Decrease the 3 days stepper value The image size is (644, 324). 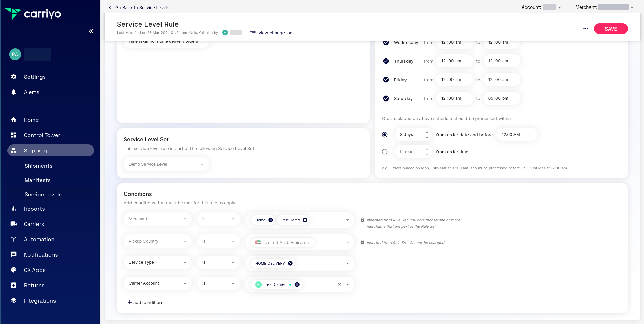pyautogui.click(x=427, y=137)
